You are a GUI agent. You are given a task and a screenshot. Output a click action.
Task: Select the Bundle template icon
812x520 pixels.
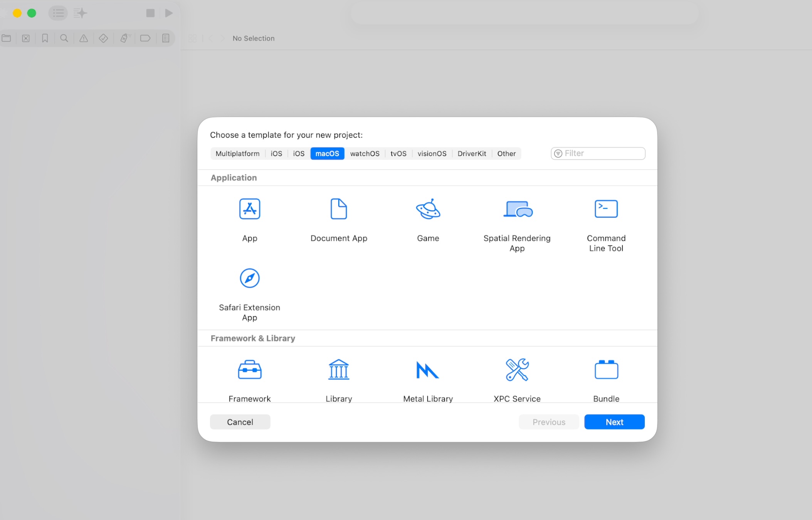click(606, 370)
